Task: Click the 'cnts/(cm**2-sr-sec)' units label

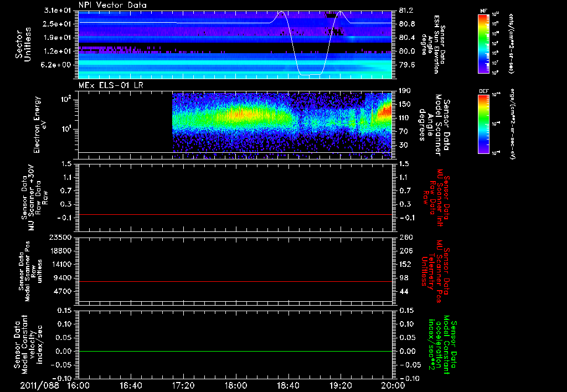Action: click(511, 43)
